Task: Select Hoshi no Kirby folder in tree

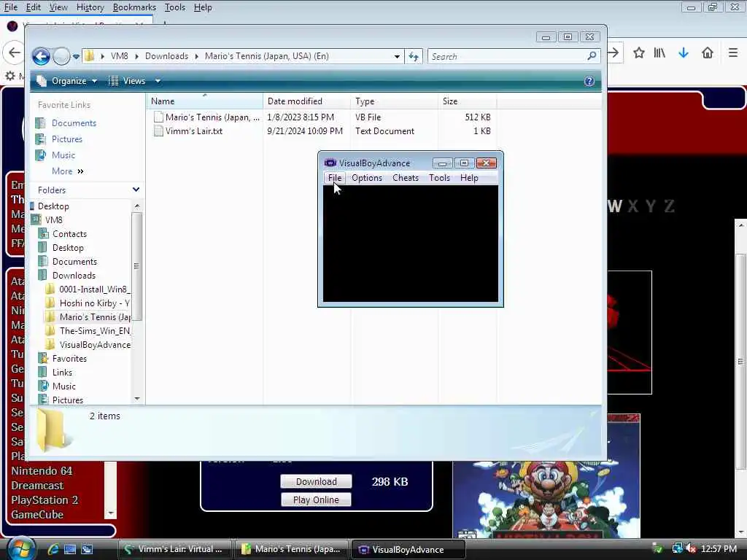Action: pyautogui.click(x=94, y=303)
